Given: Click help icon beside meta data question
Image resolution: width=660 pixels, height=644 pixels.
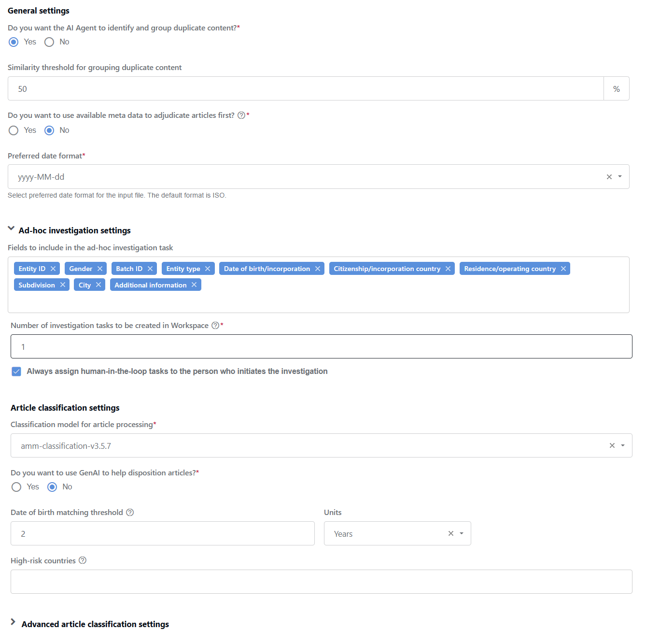Looking at the screenshot, I should (241, 115).
